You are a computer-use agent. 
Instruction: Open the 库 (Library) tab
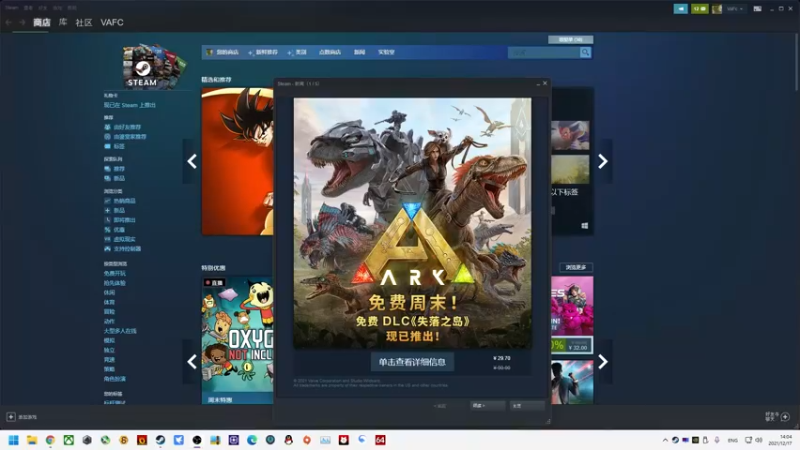[63, 22]
